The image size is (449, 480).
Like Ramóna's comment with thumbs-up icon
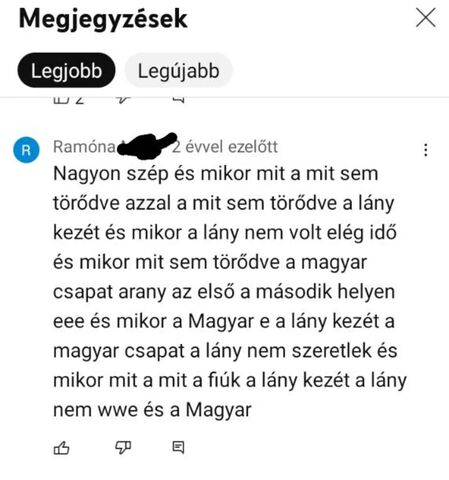click(62, 448)
